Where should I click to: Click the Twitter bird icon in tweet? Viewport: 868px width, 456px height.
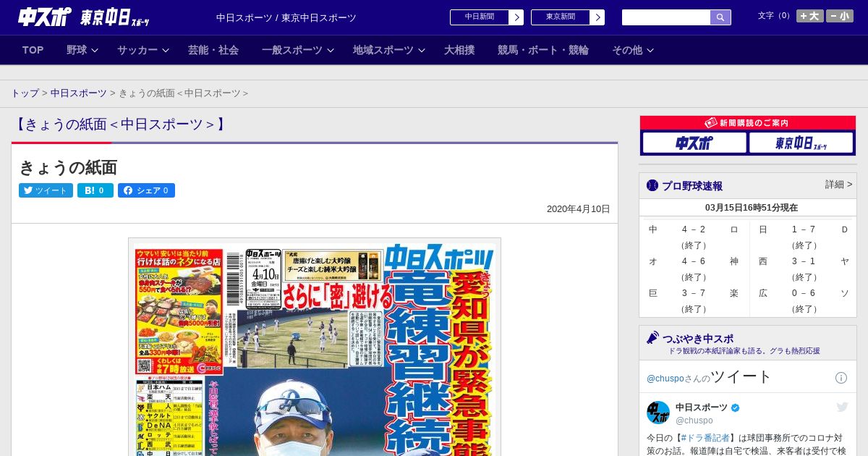pyautogui.click(x=842, y=408)
